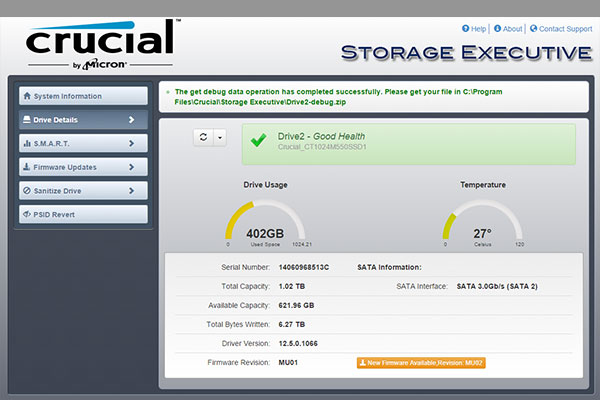Click the SATA 3.0Gb/s (SATA 2) value

tap(497, 286)
